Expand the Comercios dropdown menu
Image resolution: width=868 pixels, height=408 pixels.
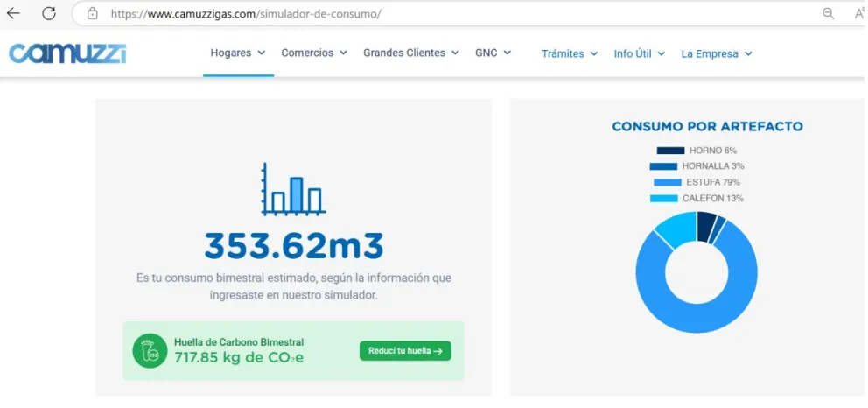(314, 53)
